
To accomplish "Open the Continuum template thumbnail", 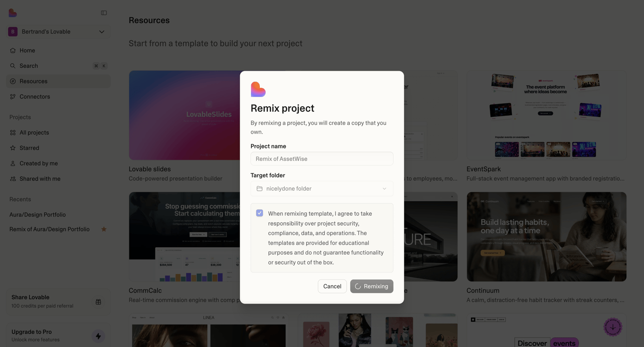I will click(546, 237).
